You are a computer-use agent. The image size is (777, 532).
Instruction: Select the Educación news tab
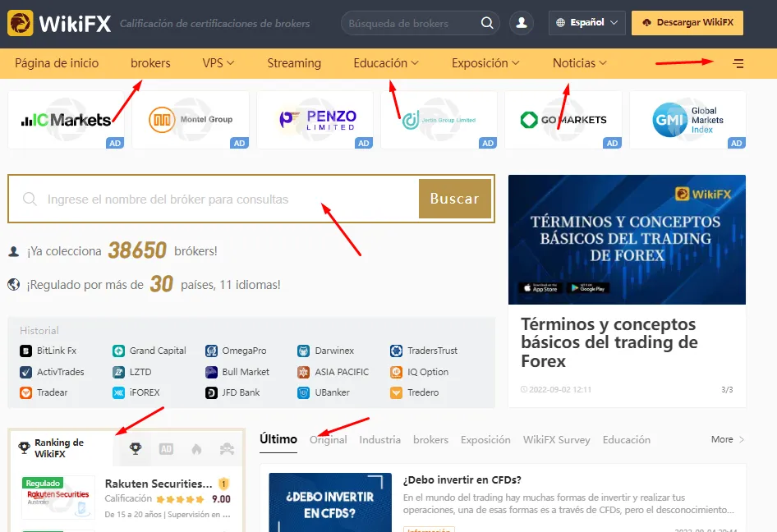click(x=627, y=440)
